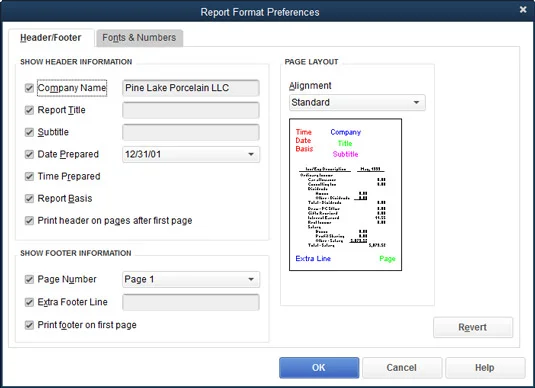Click the Extra Footer Line text field

pyautogui.click(x=191, y=302)
